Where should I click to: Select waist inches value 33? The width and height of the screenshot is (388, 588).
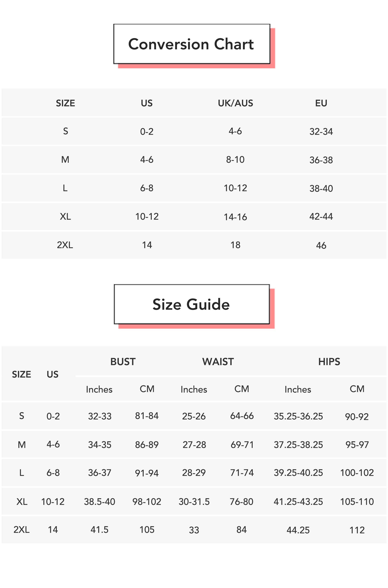click(x=194, y=530)
